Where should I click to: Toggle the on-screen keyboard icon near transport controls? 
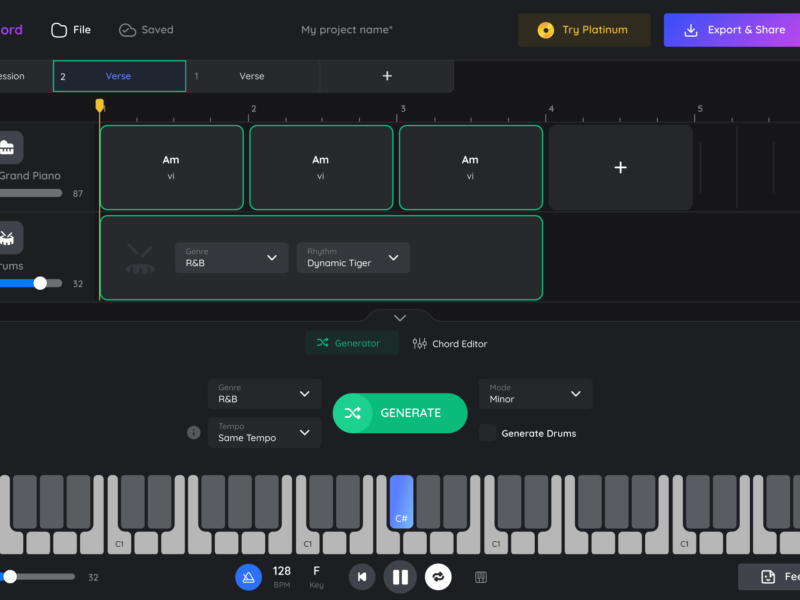[x=481, y=577]
